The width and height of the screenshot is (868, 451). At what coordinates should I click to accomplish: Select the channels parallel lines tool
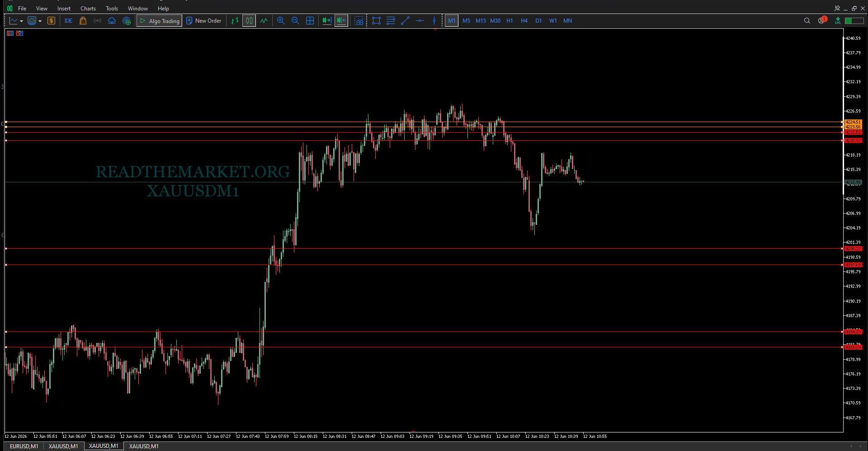(x=391, y=21)
